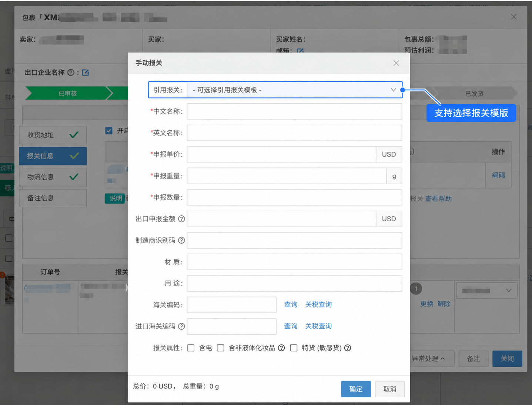This screenshot has height=405, width=532.
Task: Click the 材质 input field
Action: (x=294, y=262)
